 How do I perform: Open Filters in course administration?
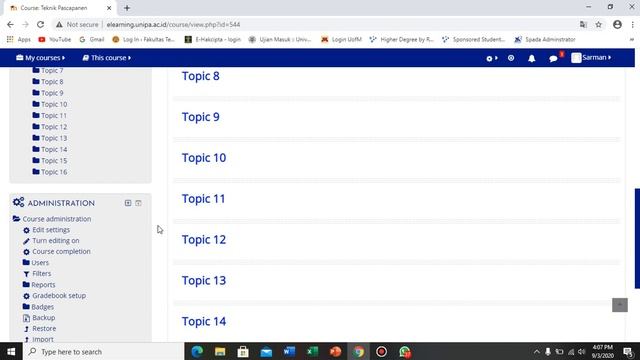[x=42, y=273]
